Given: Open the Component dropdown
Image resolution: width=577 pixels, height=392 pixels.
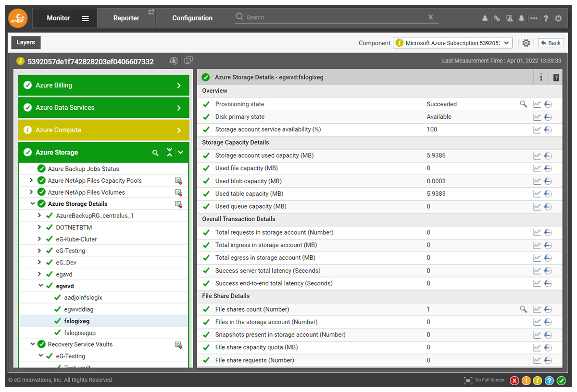Looking at the screenshot, I should coord(453,43).
